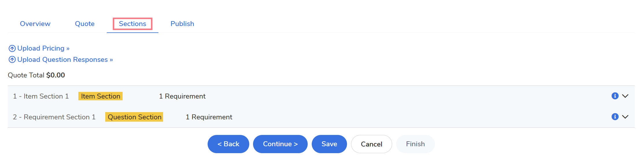Click the yellow Item Section badge
Image resolution: width=644 pixels, height=165 pixels.
tap(100, 96)
